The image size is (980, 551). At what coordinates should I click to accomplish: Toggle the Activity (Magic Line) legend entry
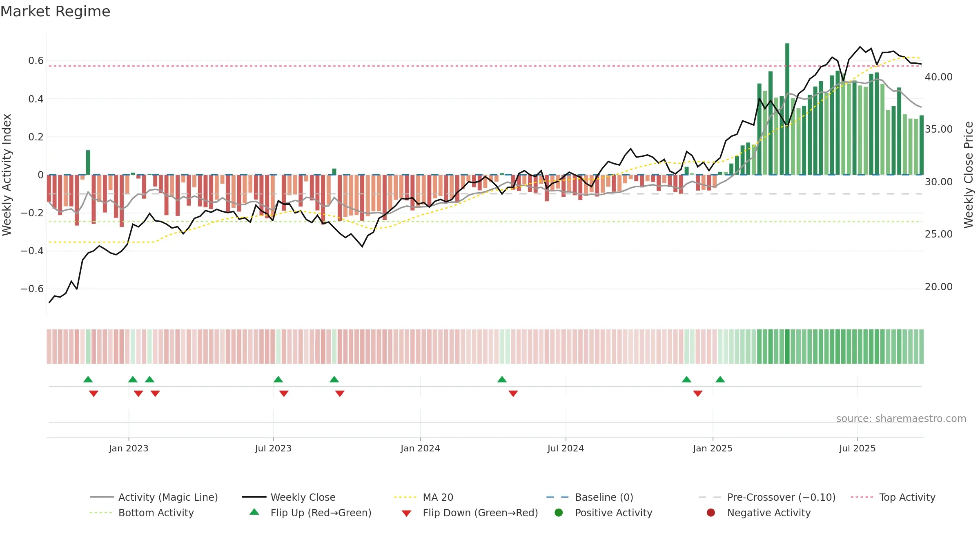tap(154, 497)
